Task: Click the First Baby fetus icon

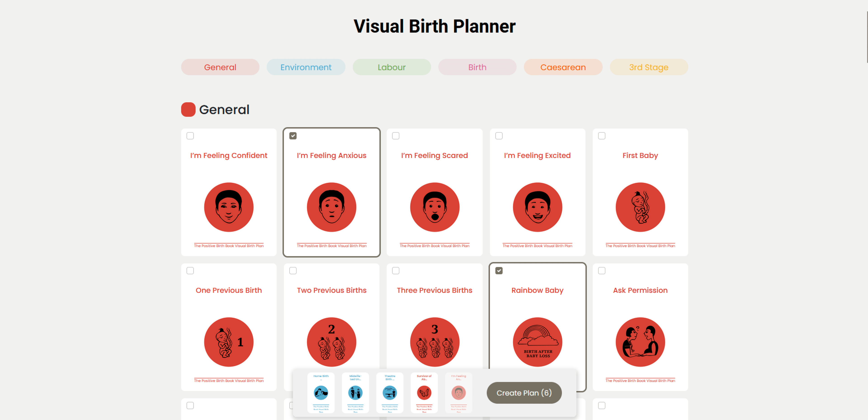Action: coord(640,207)
